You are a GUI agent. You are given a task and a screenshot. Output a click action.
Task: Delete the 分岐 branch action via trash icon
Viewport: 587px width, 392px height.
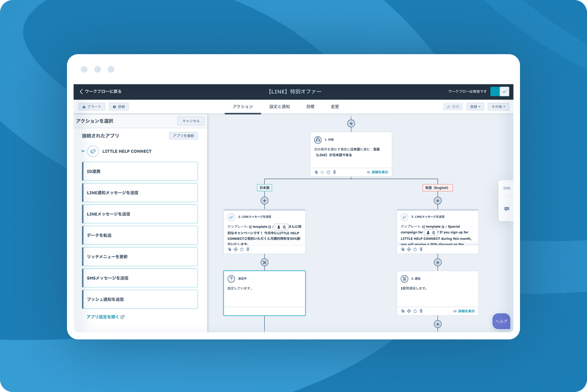(x=335, y=172)
